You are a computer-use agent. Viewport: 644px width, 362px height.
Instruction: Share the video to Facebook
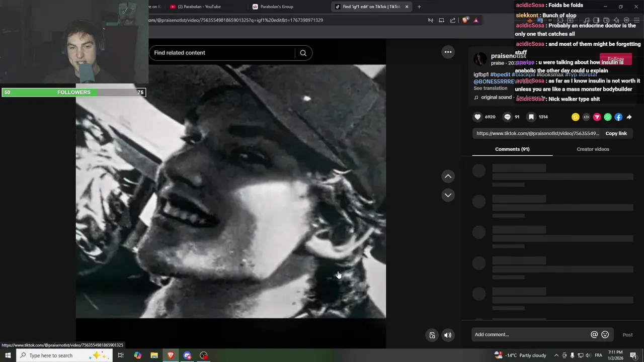click(618, 117)
